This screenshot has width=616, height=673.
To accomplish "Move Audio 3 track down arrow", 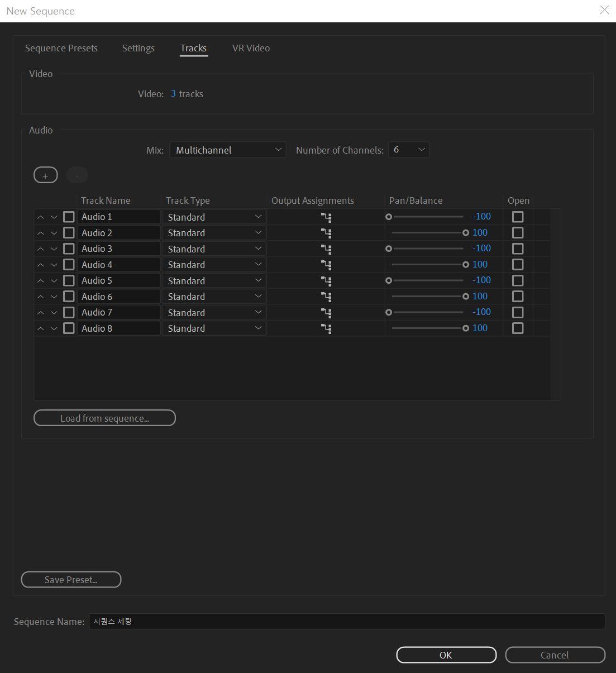I will [54, 249].
